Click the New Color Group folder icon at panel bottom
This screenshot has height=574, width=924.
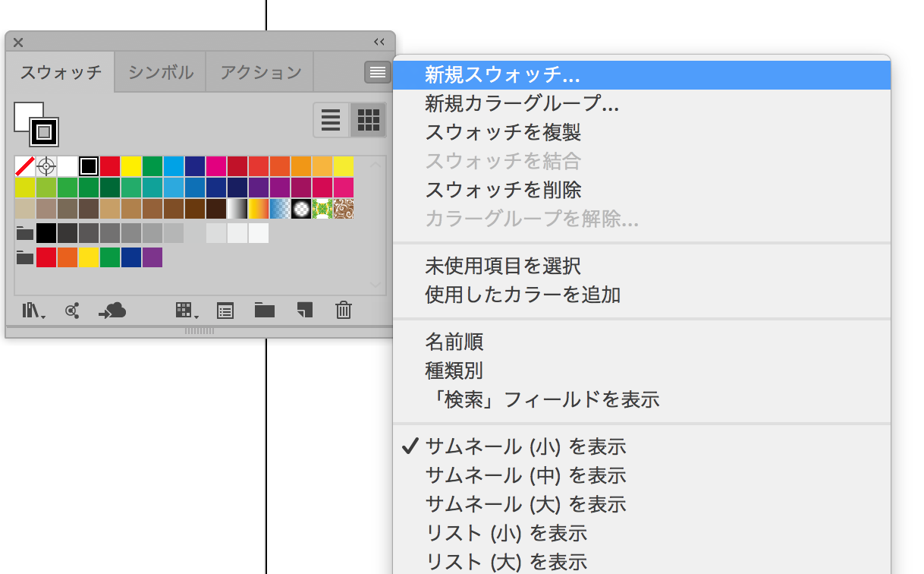(264, 310)
